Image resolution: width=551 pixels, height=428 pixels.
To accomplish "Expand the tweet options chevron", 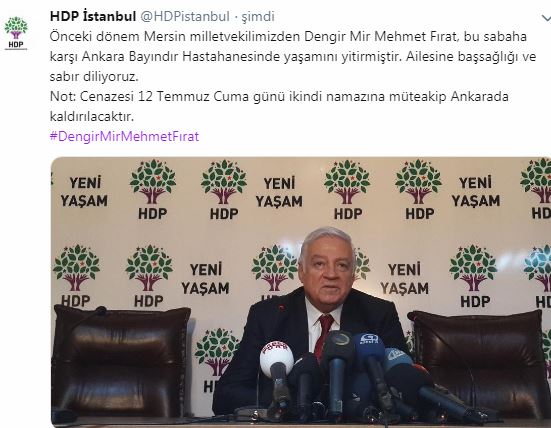I will 546,18.
